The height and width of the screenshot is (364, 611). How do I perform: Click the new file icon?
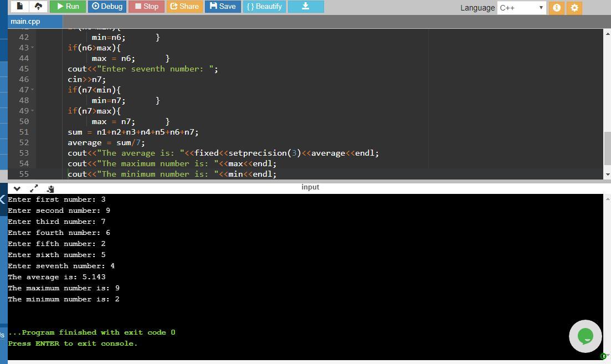pyautogui.click(x=19, y=6)
